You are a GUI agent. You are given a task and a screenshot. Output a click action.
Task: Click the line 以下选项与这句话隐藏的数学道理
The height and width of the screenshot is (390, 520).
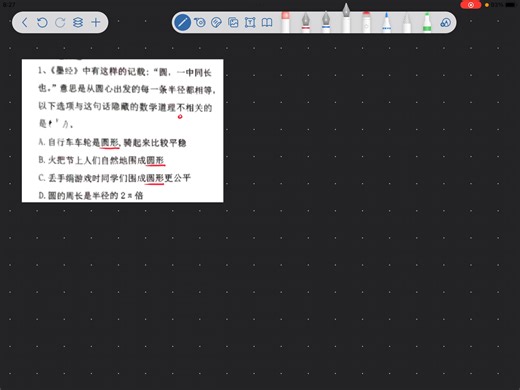click(125, 107)
